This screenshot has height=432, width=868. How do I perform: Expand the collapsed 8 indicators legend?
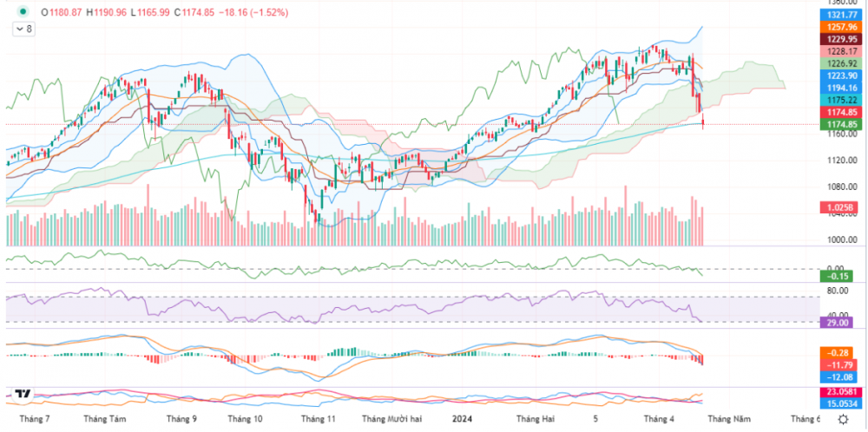[23, 29]
